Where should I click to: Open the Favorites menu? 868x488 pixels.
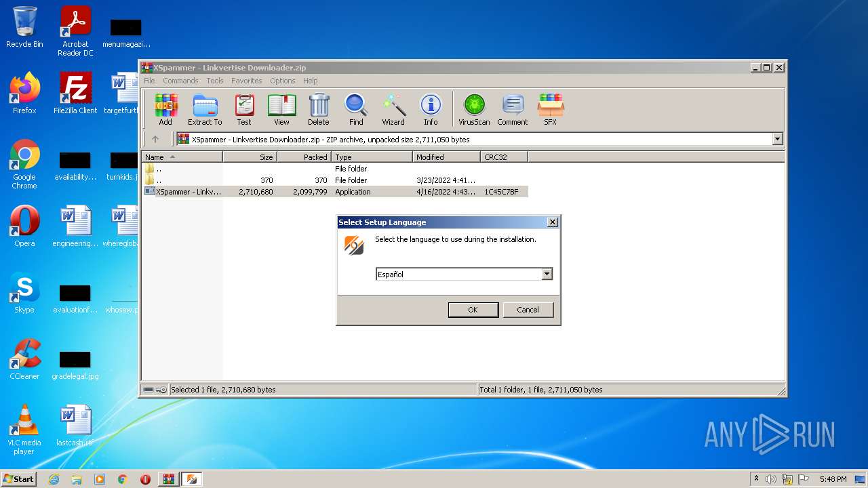(247, 81)
